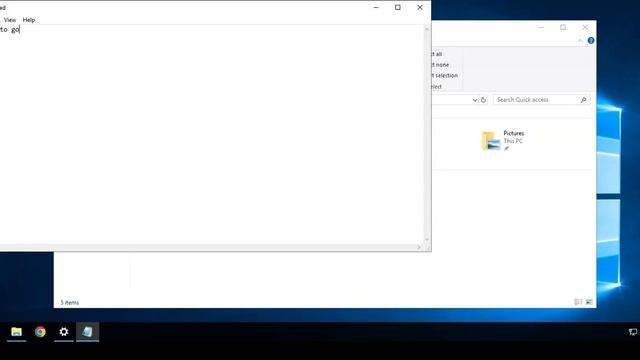
Task: Click Notepad's vertical scrollbar up arrow
Action: pyautogui.click(x=427, y=29)
